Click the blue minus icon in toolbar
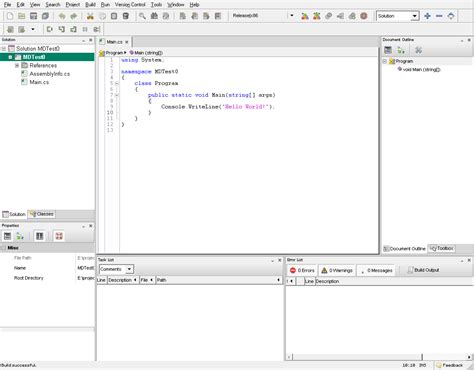 tap(439, 16)
